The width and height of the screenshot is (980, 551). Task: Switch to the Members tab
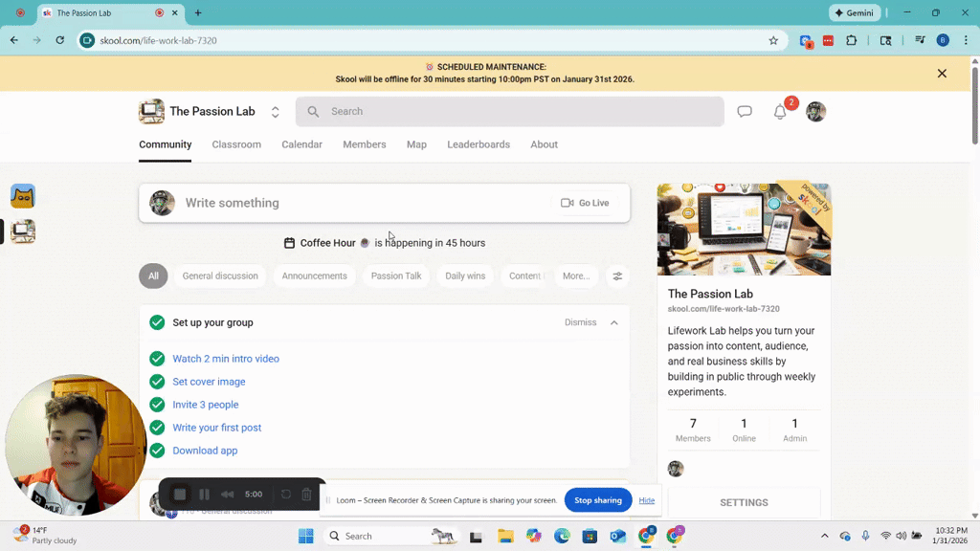pyautogui.click(x=365, y=144)
